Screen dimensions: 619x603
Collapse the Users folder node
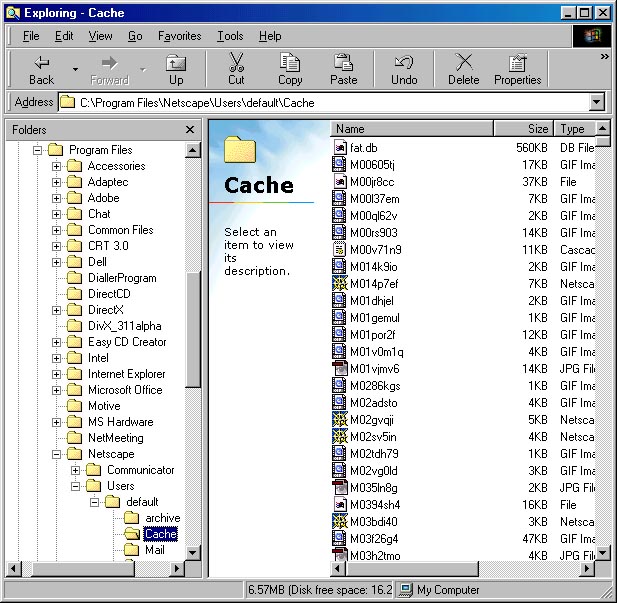(75, 486)
